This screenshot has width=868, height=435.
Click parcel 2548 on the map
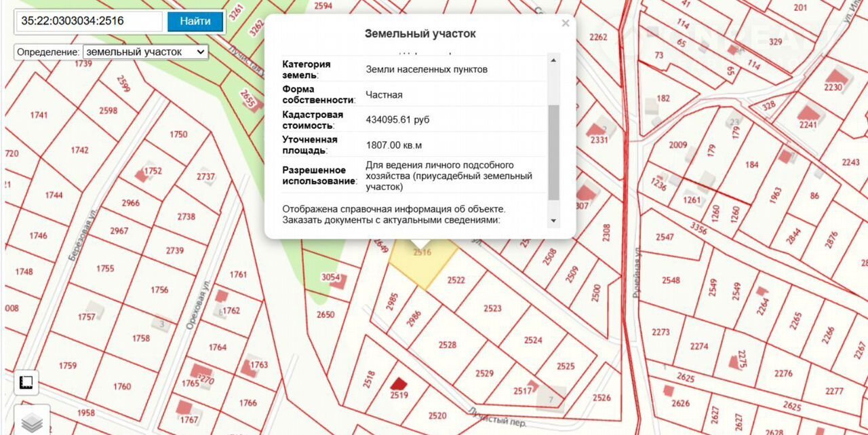pyautogui.click(x=671, y=280)
